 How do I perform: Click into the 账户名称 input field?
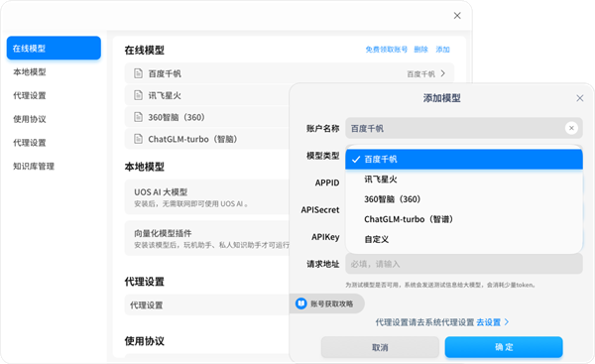464,128
